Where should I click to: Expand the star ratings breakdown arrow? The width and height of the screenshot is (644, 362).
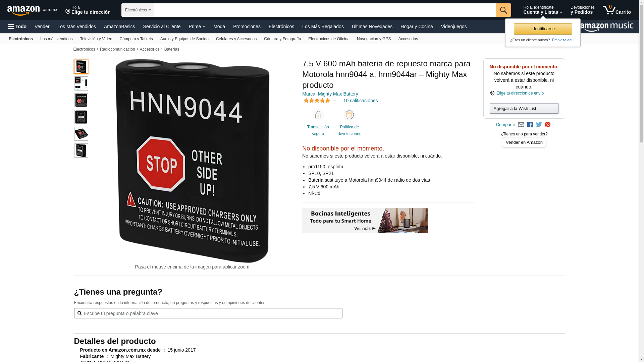point(334,101)
